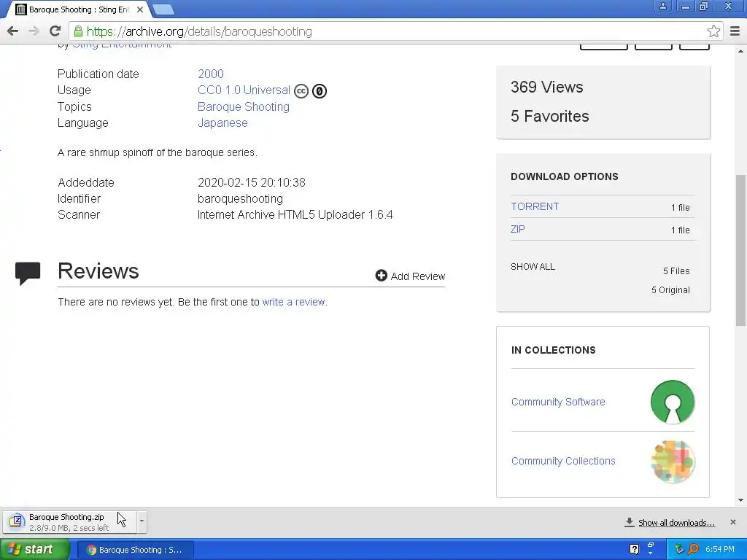Click the vertical scrollbar thumb
The height and width of the screenshot is (560, 747).
point(741,251)
